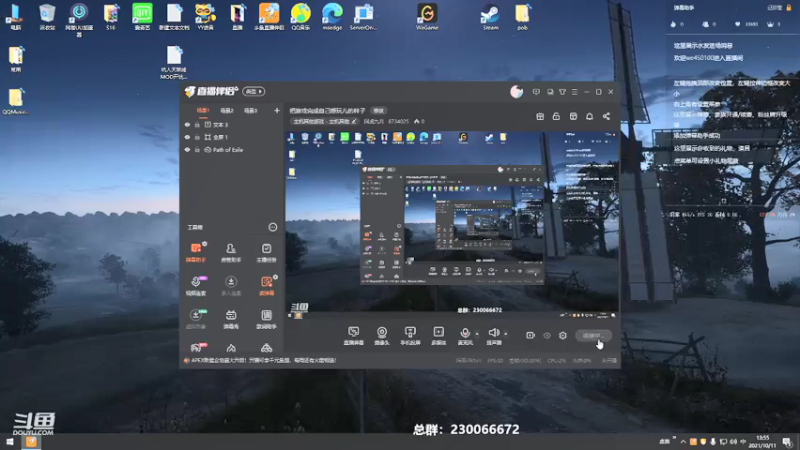800x450 pixels.
Task: Open the hamburger menu in title bar
Action: (x=574, y=92)
